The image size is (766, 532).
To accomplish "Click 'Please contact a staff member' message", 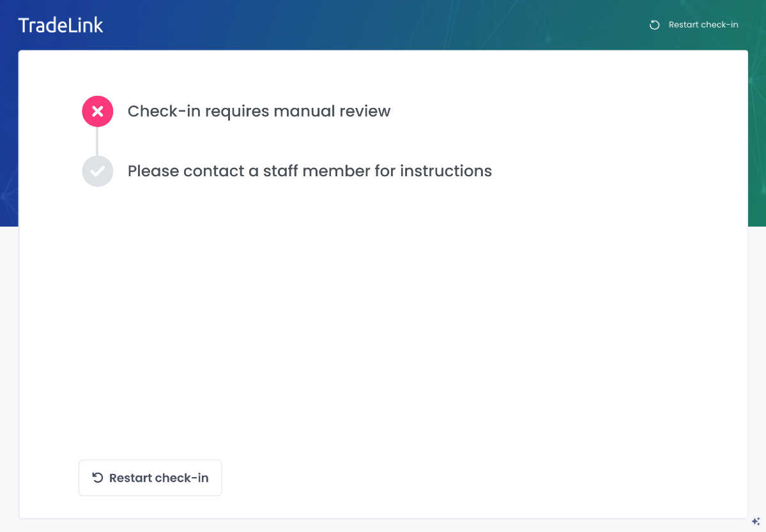I will click(309, 171).
